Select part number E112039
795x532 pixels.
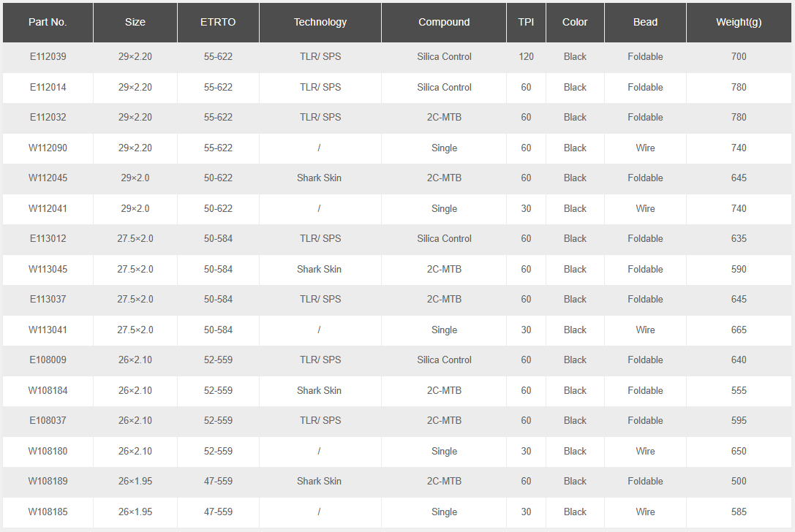tap(48, 56)
